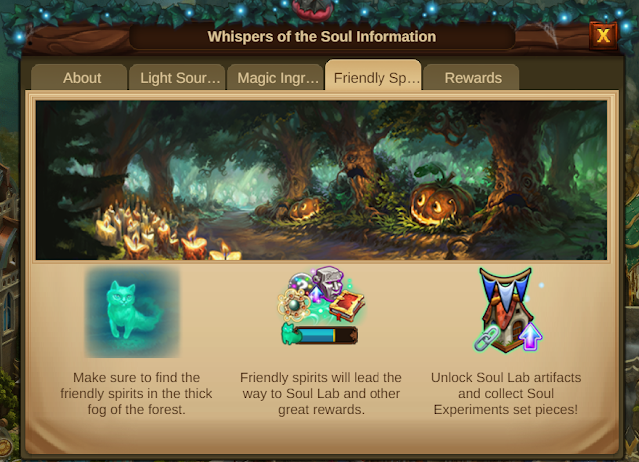Viewport: 639px width, 462px height.
Task: Select the Friendly Spirits tab
Action: [x=373, y=76]
